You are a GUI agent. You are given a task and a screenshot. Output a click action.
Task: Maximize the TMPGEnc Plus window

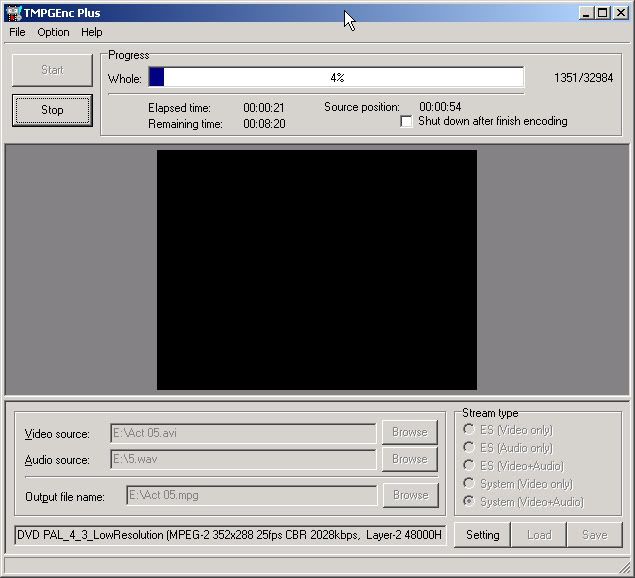602,13
